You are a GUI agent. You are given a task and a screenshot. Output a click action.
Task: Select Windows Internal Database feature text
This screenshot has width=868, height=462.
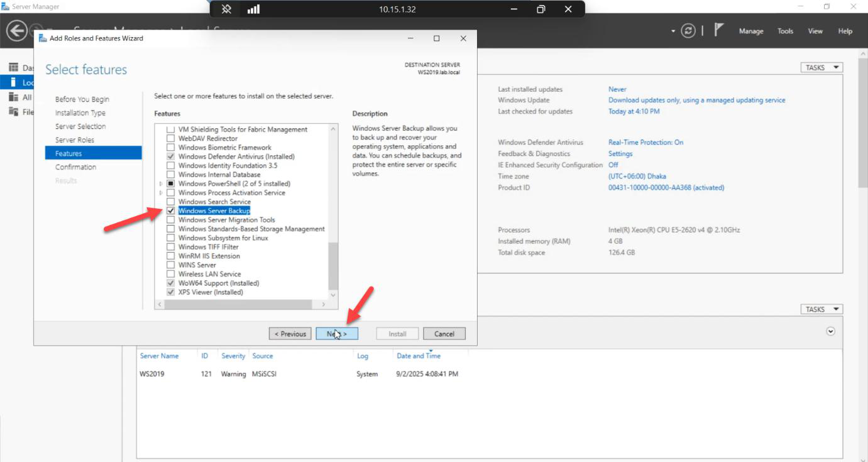(219, 175)
